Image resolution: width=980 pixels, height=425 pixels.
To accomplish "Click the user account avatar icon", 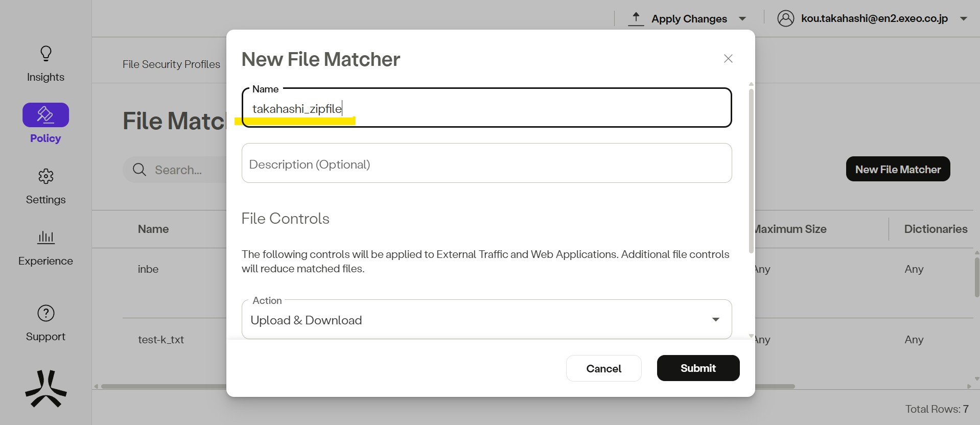I will point(785,18).
